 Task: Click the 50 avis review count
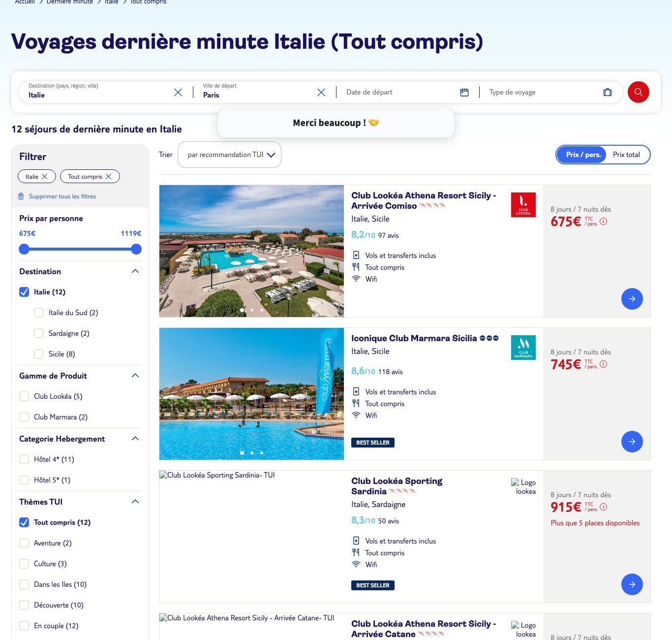click(x=389, y=521)
